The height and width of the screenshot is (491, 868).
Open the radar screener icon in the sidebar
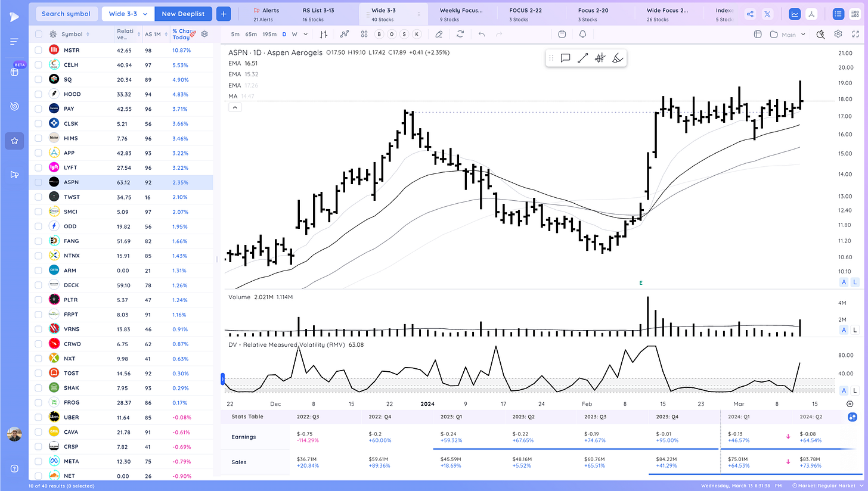(x=14, y=107)
